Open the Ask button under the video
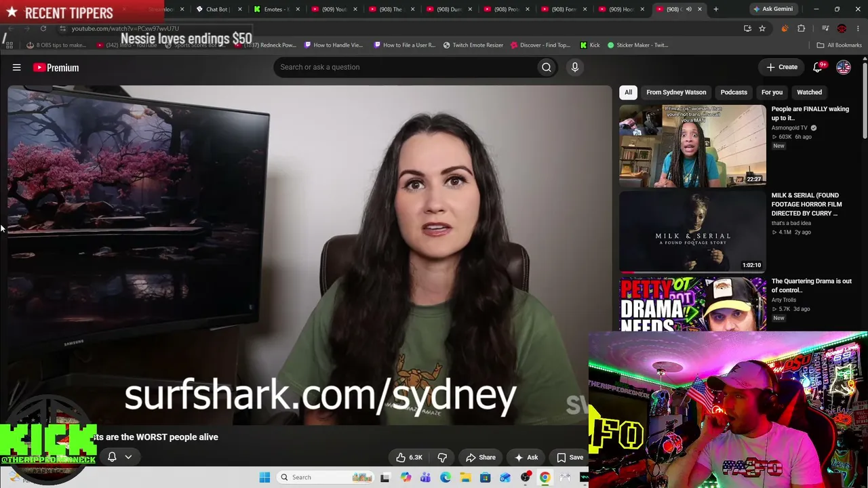 (526, 457)
